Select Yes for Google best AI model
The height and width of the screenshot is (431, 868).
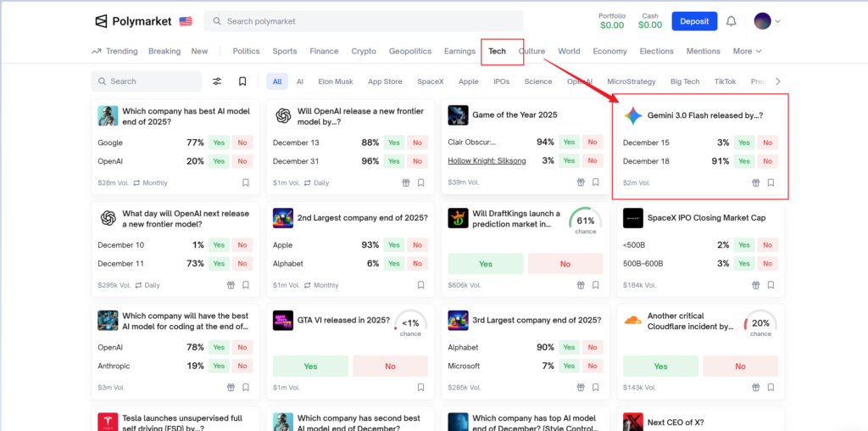point(220,143)
